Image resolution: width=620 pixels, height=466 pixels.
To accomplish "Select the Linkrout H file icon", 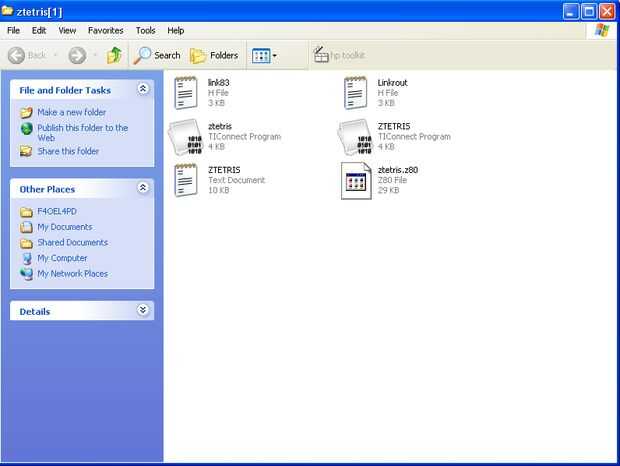I will tap(355, 93).
